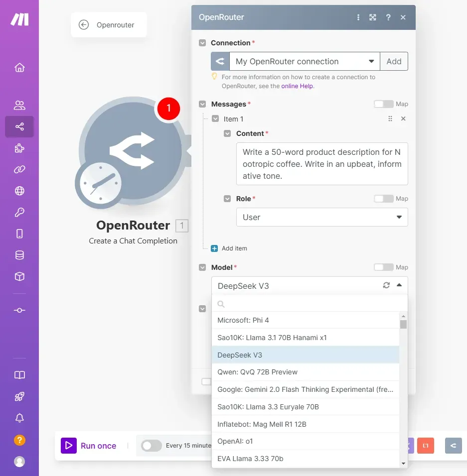
Task: Open Webhooks via the globe icon
Action: pyautogui.click(x=19, y=191)
